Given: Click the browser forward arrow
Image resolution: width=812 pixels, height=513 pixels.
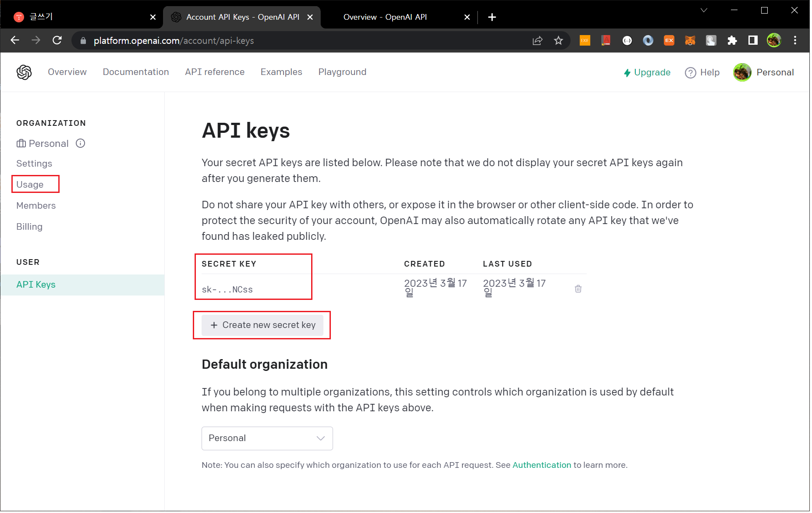Looking at the screenshot, I should click(x=36, y=40).
